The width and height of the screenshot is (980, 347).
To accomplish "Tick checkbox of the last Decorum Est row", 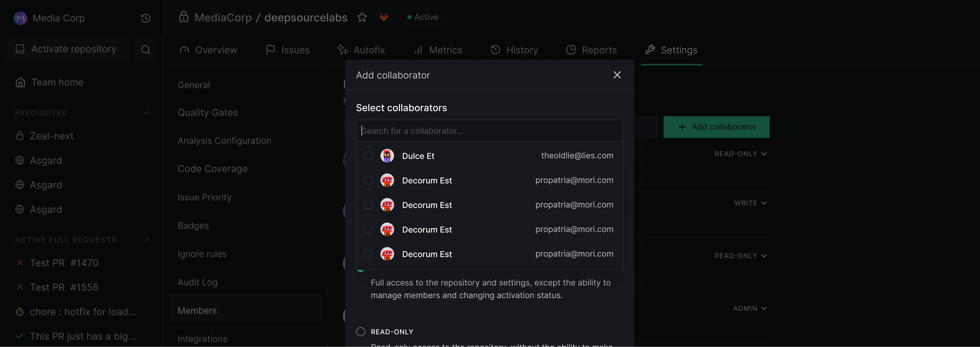I will [x=368, y=254].
